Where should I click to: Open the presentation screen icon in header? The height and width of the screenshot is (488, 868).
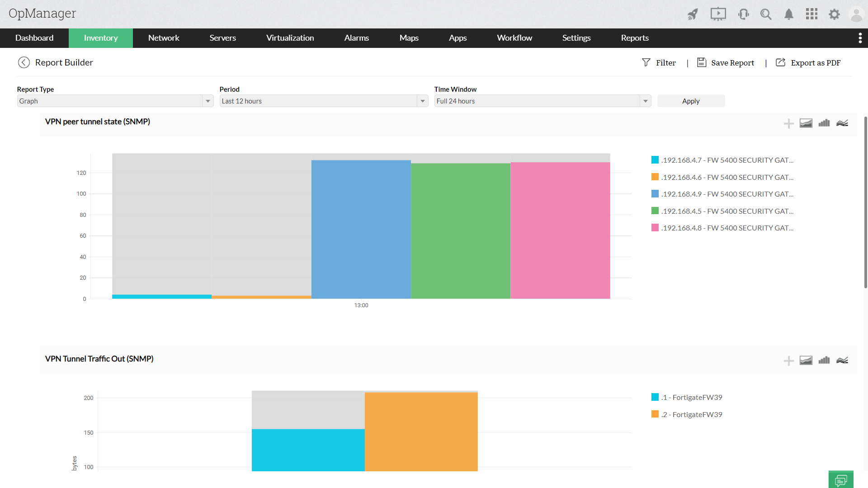point(718,14)
